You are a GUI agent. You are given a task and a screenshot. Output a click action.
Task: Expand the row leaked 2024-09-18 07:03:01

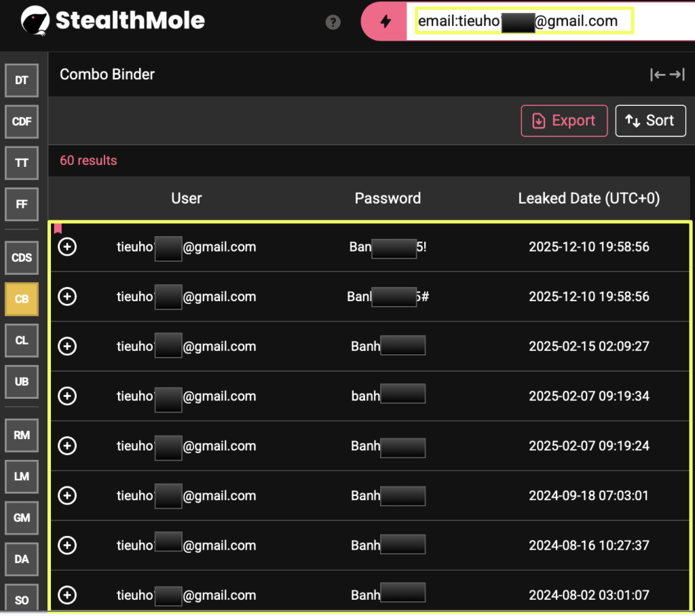click(x=67, y=495)
